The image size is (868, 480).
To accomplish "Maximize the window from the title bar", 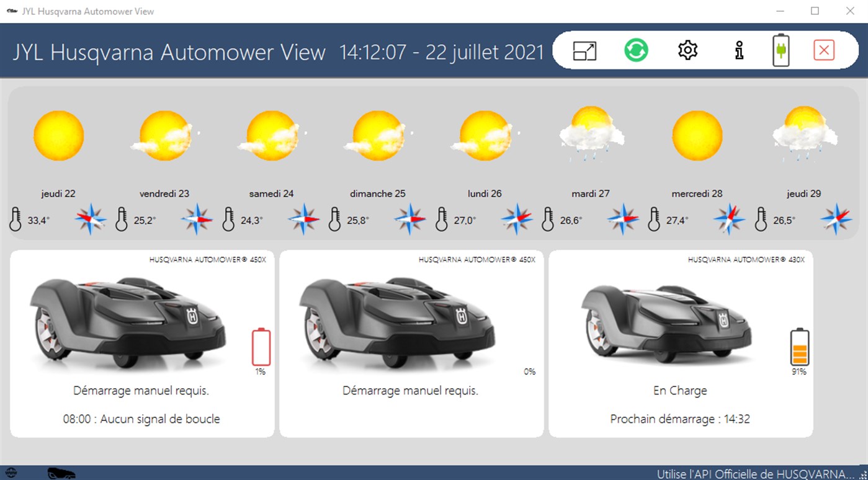I will (815, 11).
